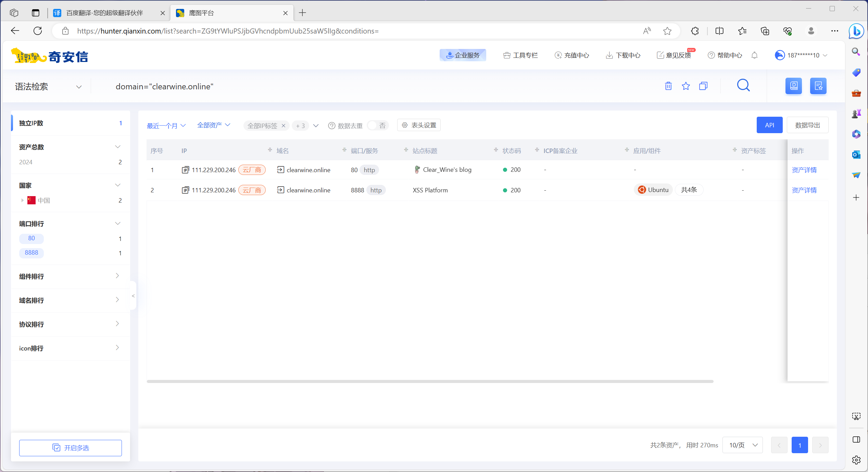Favorite the search query with star icon
Viewport: 868px width, 472px height.
[686, 86]
